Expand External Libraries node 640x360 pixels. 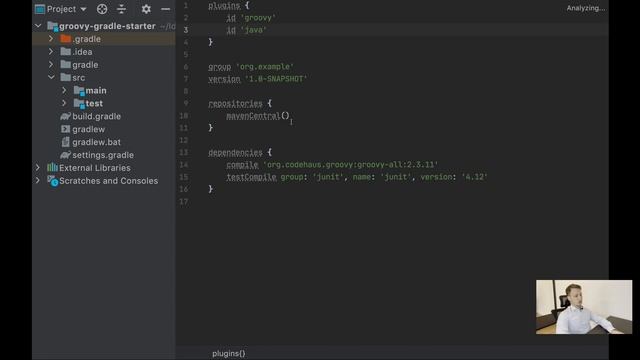38,168
